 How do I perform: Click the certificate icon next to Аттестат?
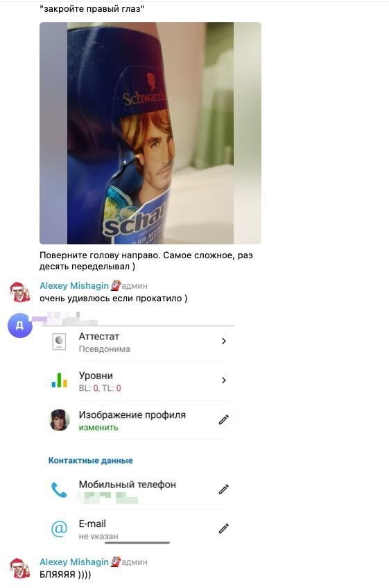click(59, 342)
